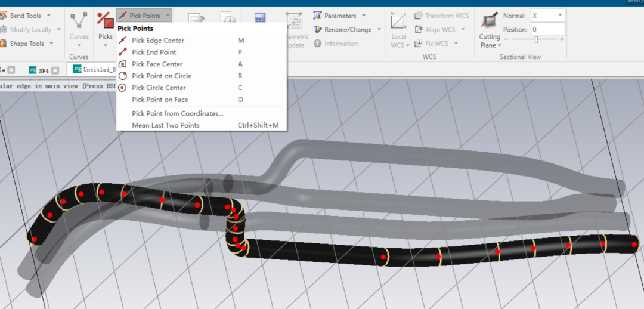Open the Picks dropdown arrow

click(106, 45)
